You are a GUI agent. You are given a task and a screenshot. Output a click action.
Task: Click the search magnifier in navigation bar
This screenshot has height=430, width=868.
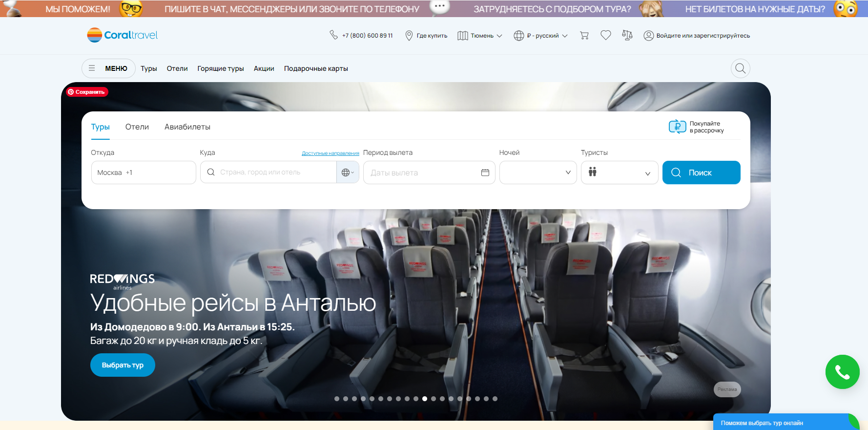click(740, 68)
